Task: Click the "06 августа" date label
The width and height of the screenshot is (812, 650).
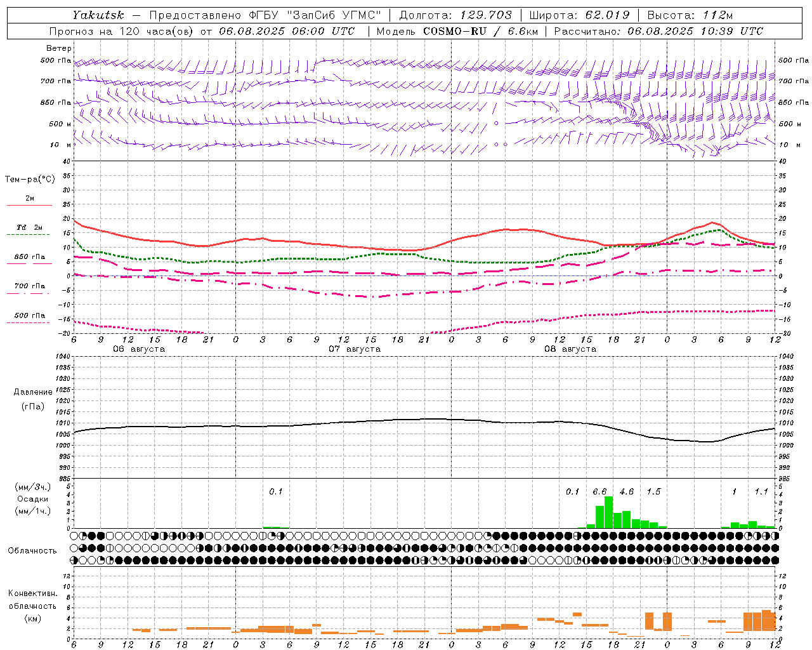Action: 139,349
